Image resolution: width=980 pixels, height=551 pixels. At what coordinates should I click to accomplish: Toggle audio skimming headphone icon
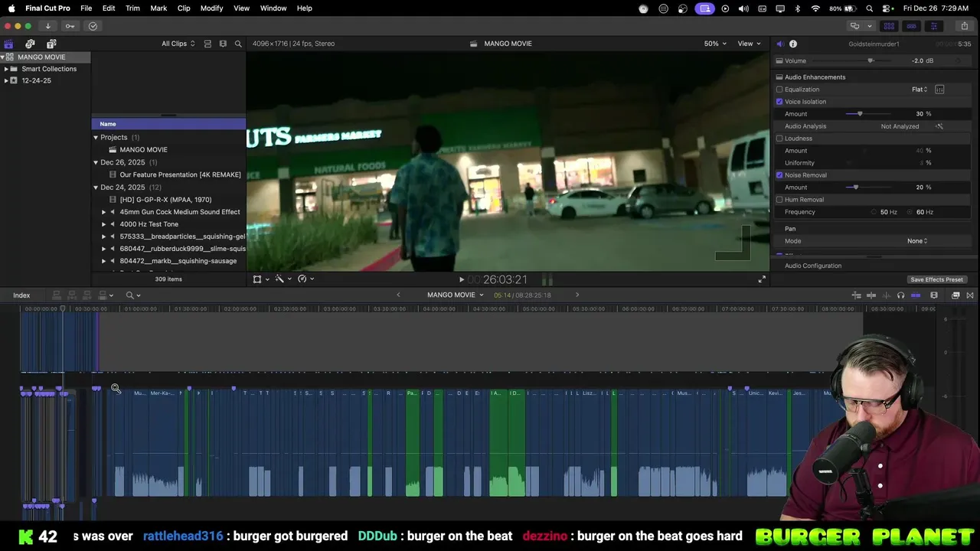[900, 295]
